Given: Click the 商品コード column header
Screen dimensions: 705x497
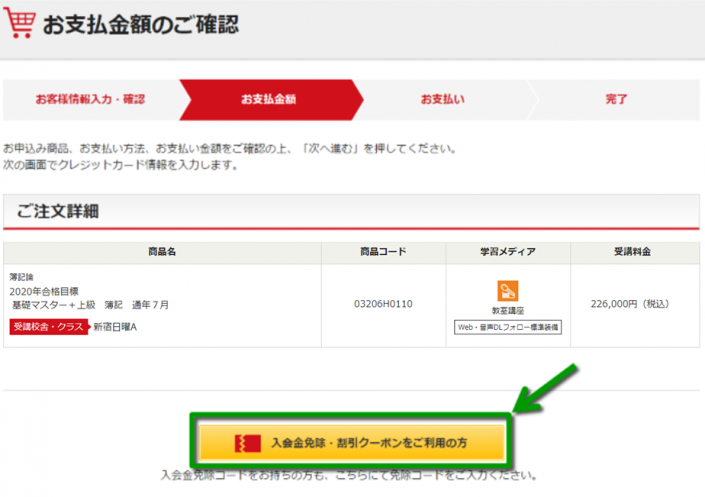Looking at the screenshot, I should 383,252.
